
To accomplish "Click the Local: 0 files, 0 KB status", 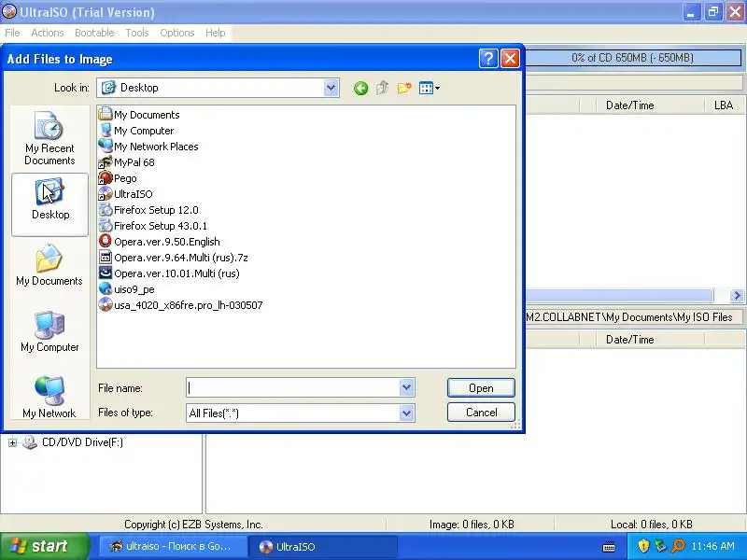I will coord(651,525).
